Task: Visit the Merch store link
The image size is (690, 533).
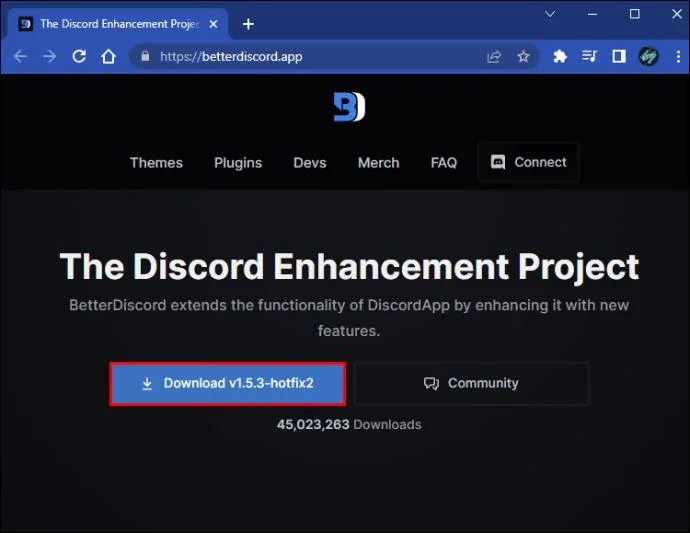Action: (x=378, y=163)
